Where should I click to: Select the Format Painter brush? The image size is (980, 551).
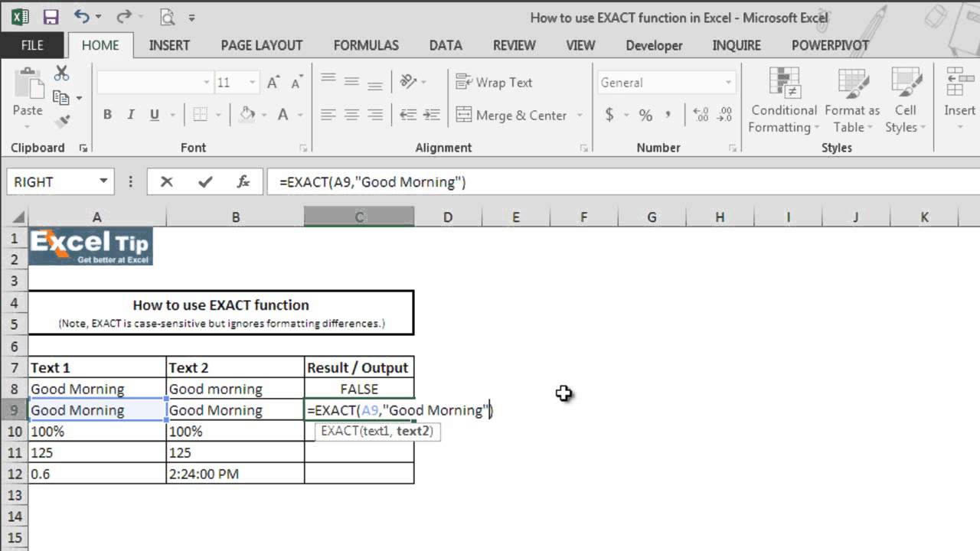tap(62, 121)
